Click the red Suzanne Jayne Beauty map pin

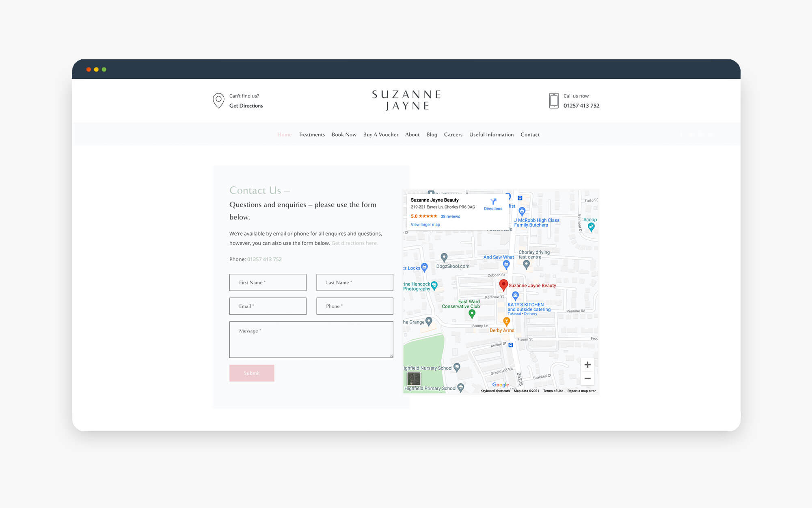click(503, 285)
